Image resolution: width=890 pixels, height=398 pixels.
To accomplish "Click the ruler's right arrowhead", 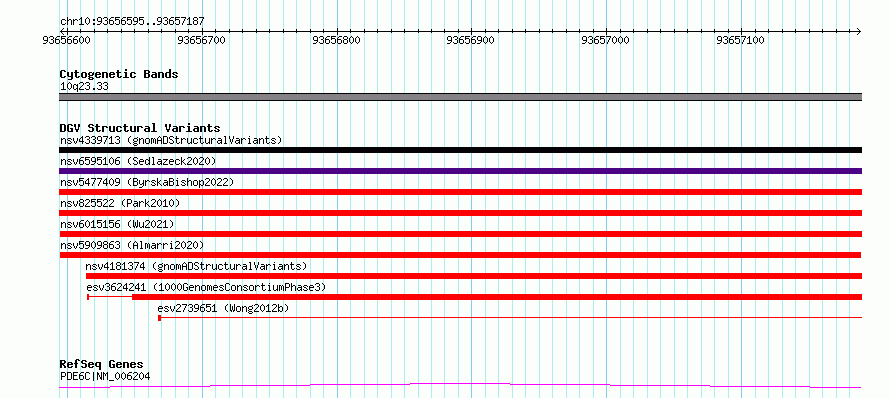I will [859, 31].
